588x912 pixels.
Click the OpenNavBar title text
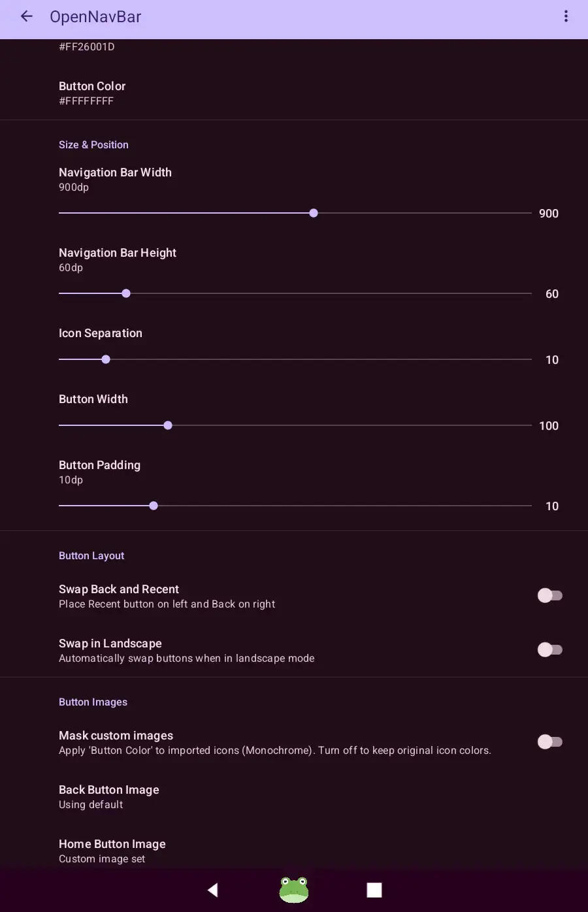point(95,17)
